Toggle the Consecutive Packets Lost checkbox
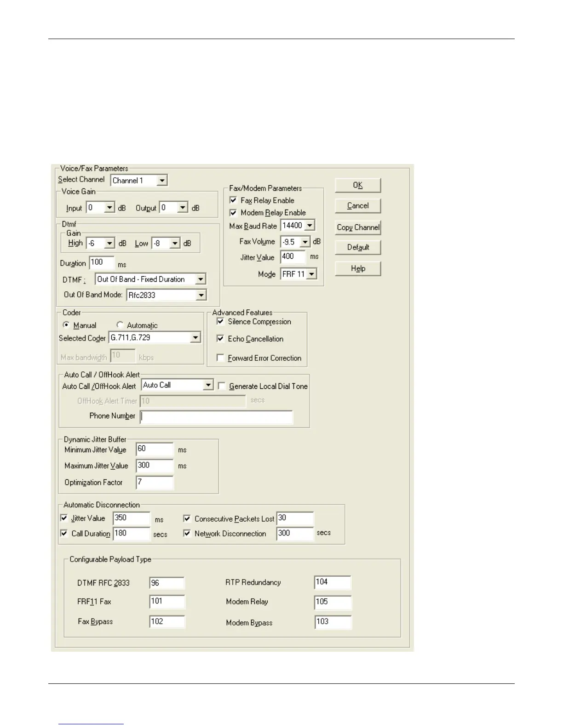 187,518
